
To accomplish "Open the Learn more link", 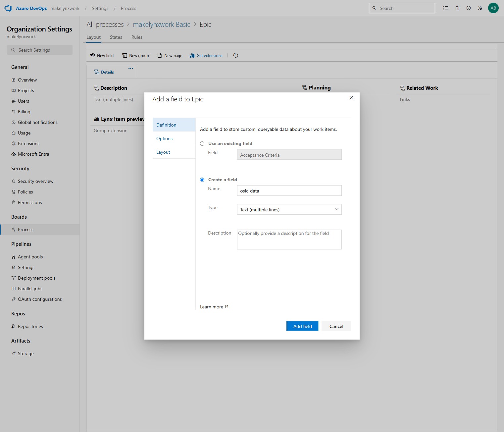I will [214, 307].
